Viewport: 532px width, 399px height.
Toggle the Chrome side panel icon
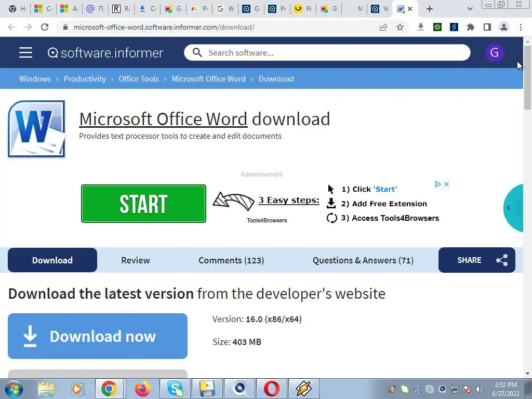point(487,27)
